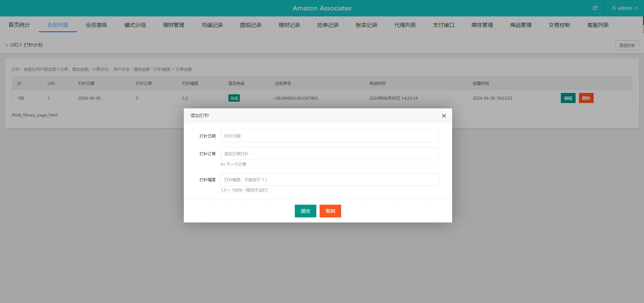Click the 完成 status badge in table
This screenshot has height=303, width=644.
(234, 98)
